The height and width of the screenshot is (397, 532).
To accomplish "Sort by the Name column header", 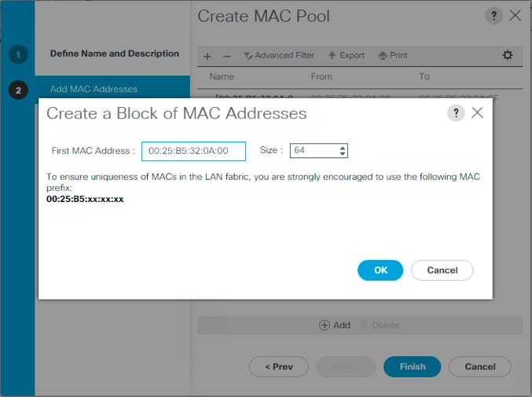I will (x=222, y=76).
